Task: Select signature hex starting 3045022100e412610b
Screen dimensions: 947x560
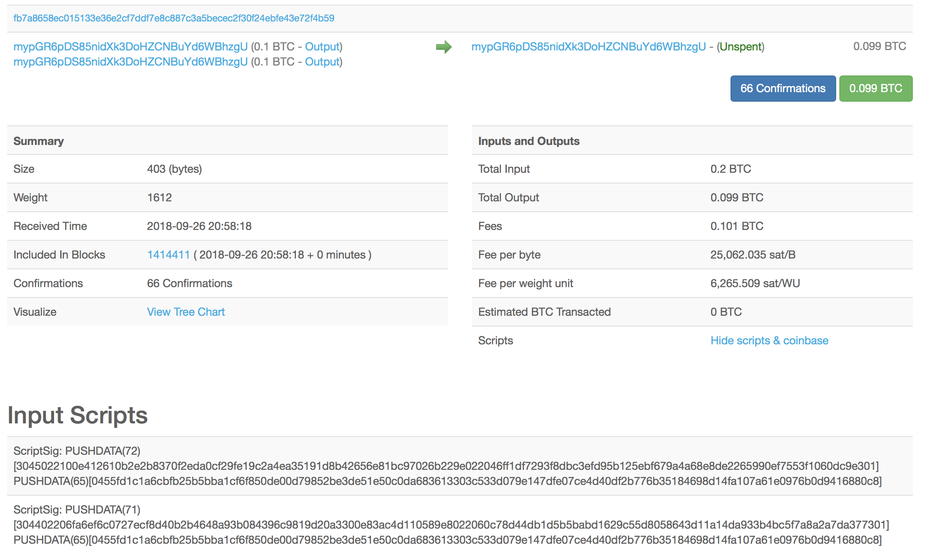Action: [446, 466]
